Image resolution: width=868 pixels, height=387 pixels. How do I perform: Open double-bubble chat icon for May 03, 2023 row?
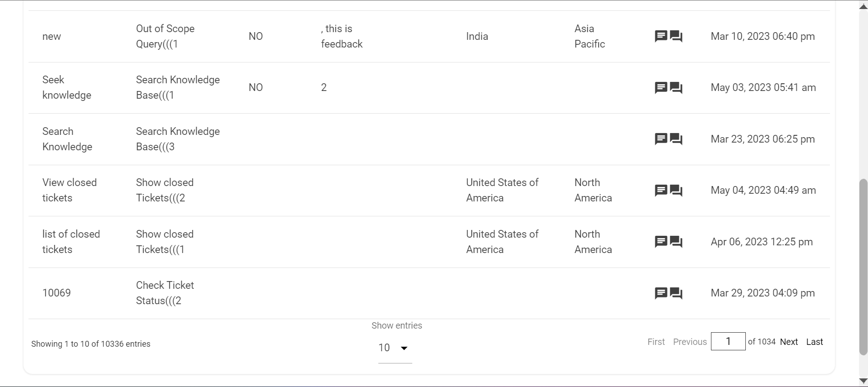676,87
